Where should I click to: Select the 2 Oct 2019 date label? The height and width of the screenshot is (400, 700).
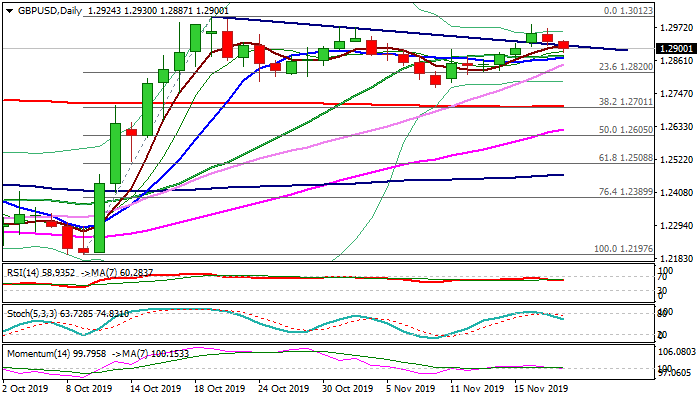(x=25, y=389)
